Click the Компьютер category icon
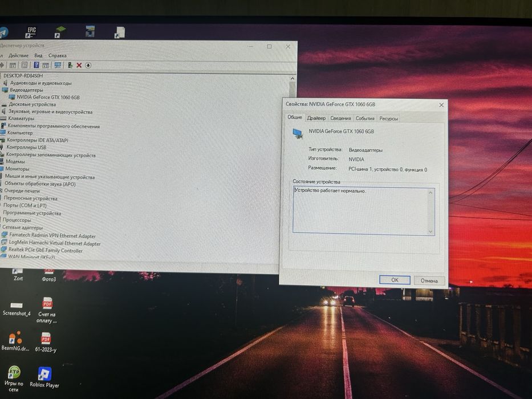The width and height of the screenshot is (532, 399). click(x=3, y=133)
